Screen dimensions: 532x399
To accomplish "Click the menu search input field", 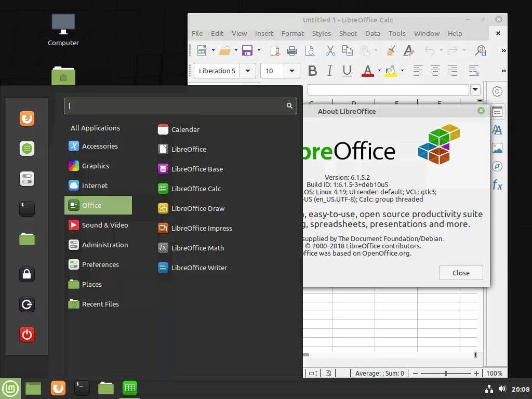I will click(180, 106).
